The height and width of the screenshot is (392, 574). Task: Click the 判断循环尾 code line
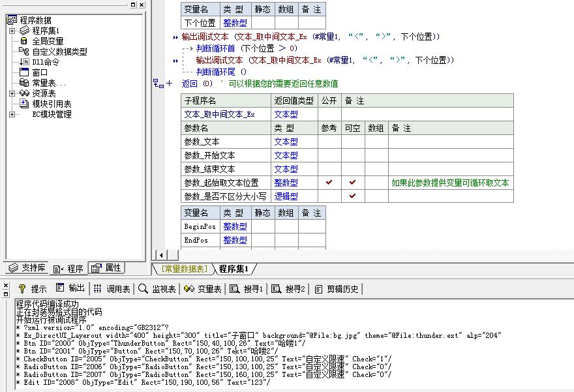[222, 72]
